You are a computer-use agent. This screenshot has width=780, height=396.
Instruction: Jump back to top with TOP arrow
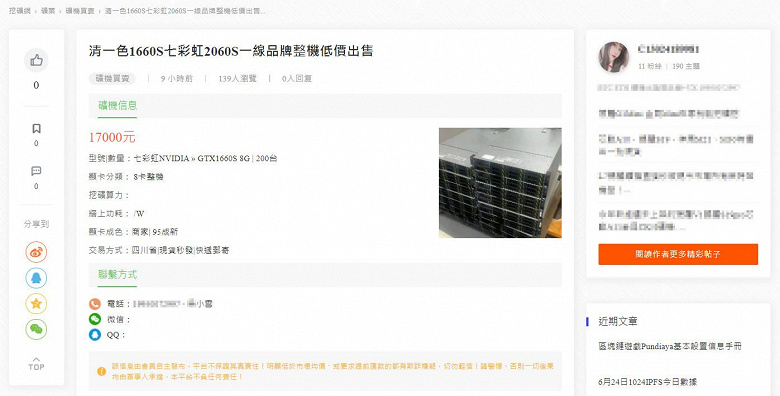point(36,364)
